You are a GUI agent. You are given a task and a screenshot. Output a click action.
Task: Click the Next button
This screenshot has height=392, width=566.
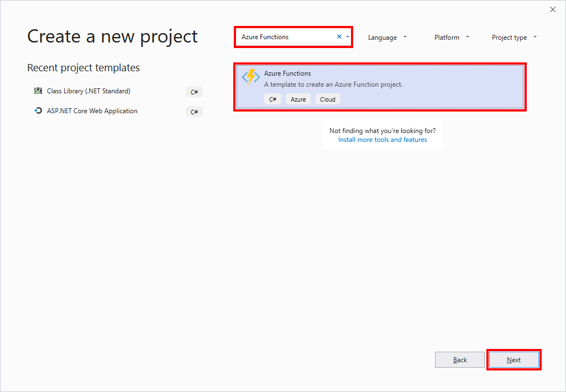pos(513,359)
